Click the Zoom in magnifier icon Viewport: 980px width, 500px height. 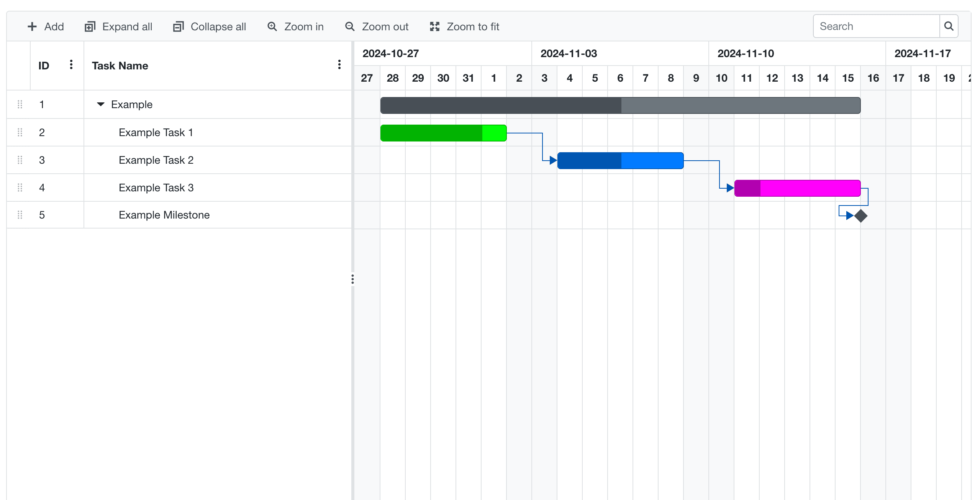pos(272,26)
